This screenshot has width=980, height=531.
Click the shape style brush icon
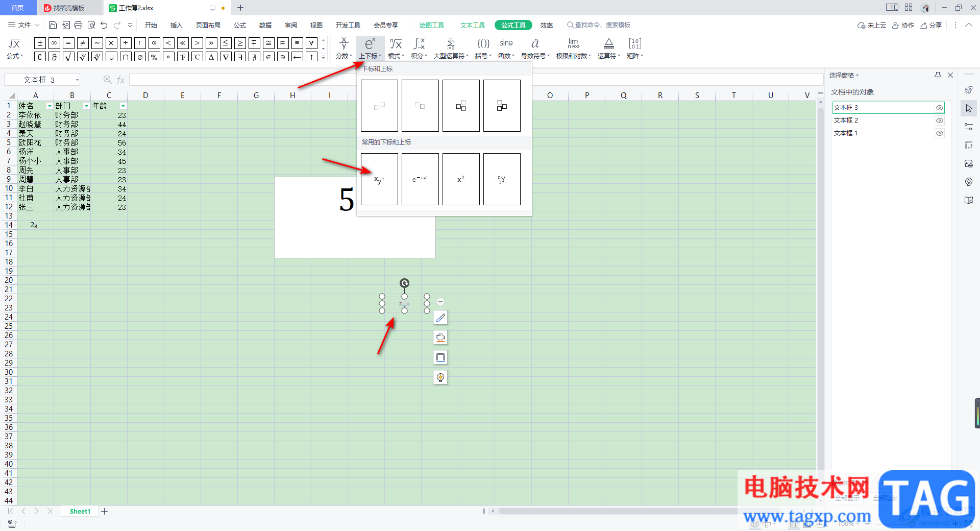(440, 318)
